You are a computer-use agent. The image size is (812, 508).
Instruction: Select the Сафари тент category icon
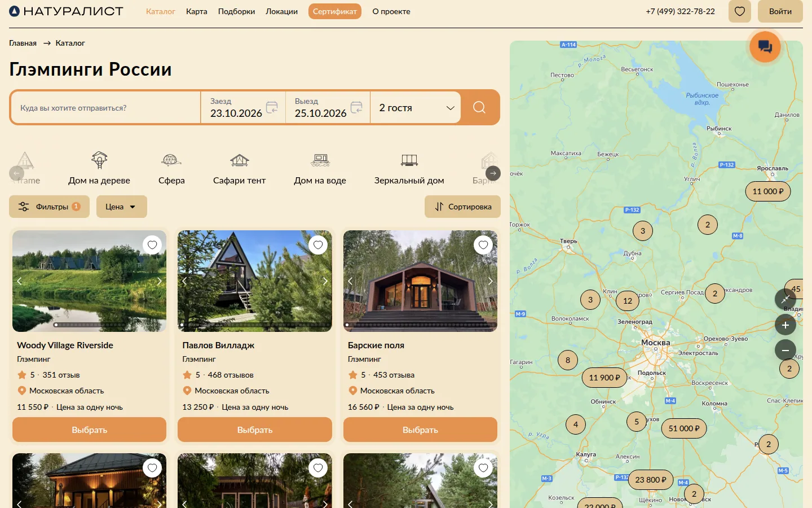(240, 160)
